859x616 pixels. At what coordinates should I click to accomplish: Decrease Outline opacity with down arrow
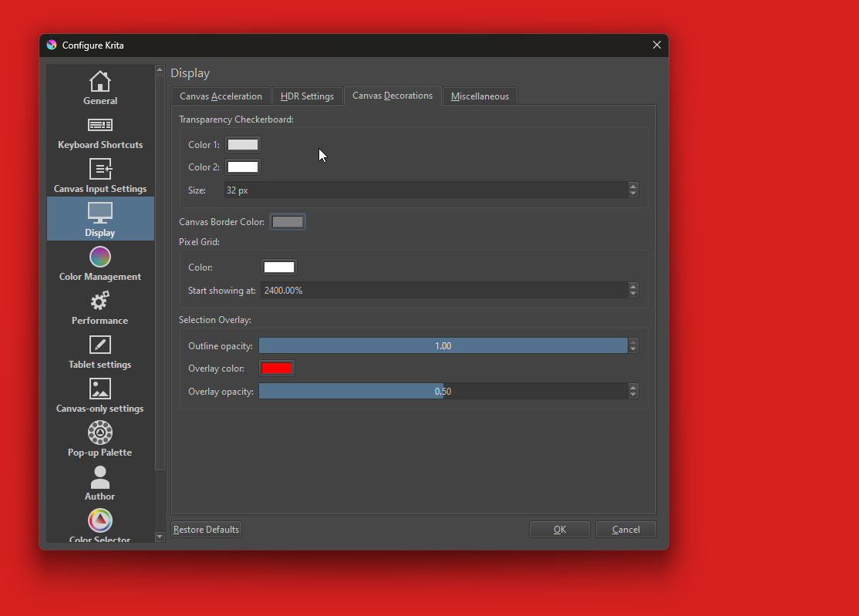click(x=633, y=349)
